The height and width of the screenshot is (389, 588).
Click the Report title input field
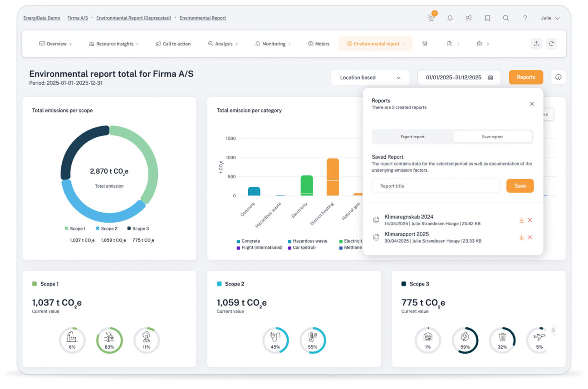coord(436,186)
